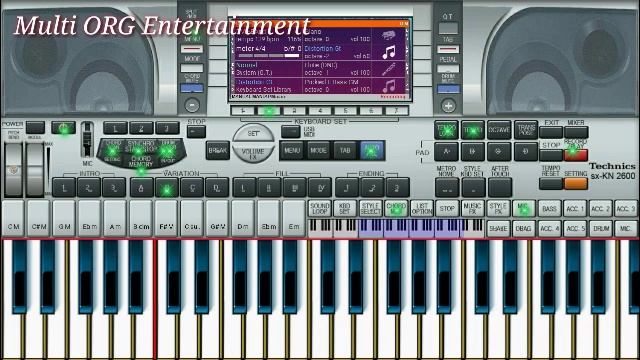The image size is (640, 360).
Task: Select the lit Variation B button
Action: click(167, 188)
